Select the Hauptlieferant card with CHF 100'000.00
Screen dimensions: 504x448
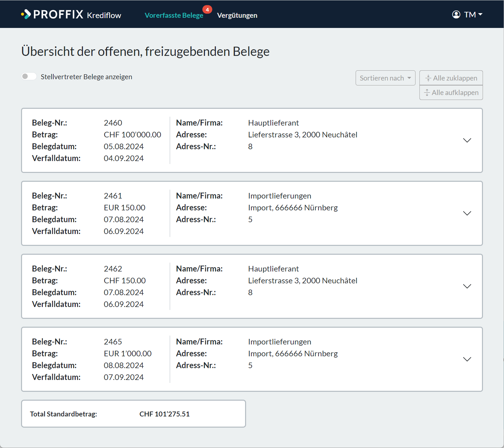[x=252, y=140]
